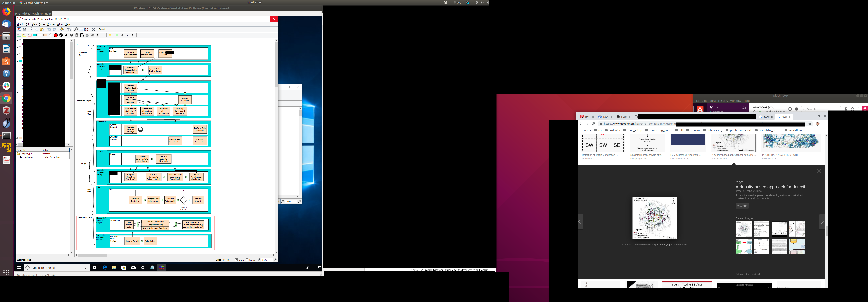868x302 pixels.
Task: Select the black warning triangle object type
Action: pos(66,35)
